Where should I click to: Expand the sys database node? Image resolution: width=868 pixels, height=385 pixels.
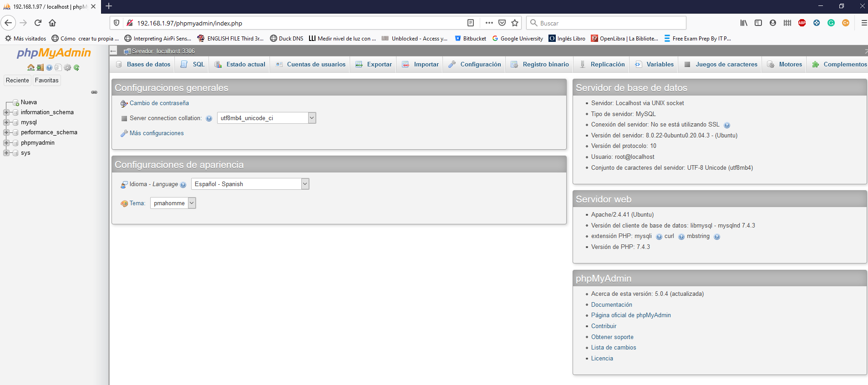click(x=6, y=153)
